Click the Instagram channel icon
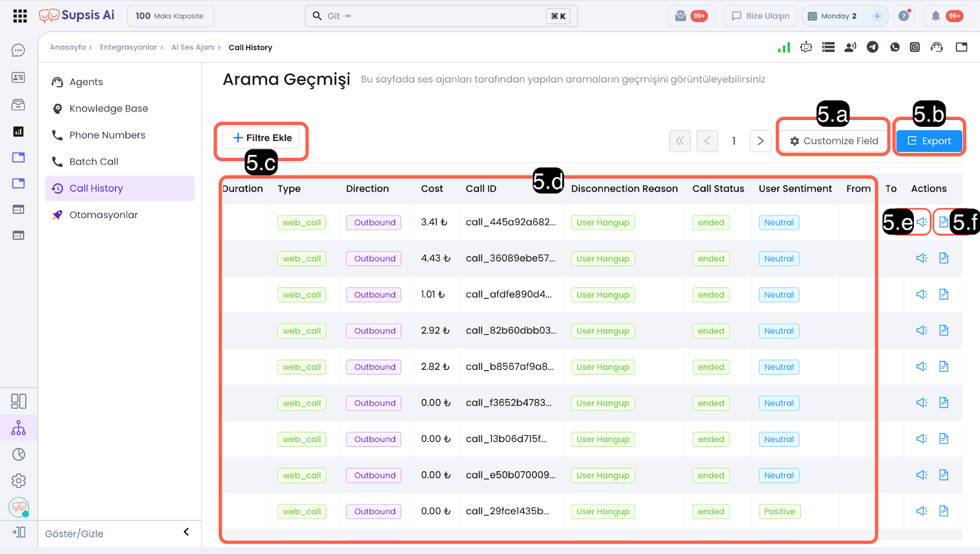Screen dimensions: 980x554 pos(914,47)
